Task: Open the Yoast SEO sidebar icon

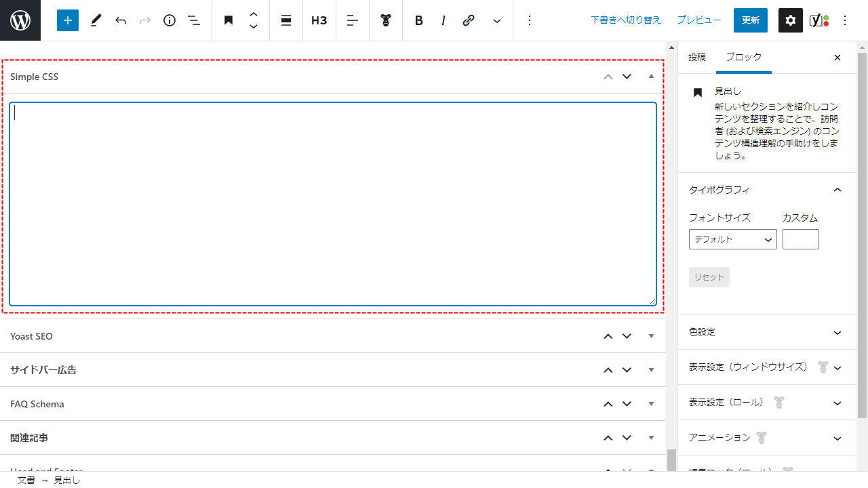Action: (x=819, y=20)
